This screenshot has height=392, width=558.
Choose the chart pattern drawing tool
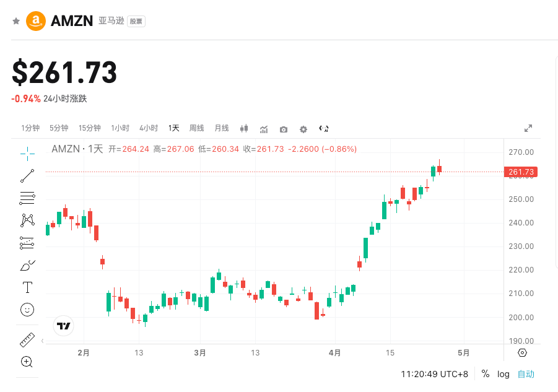point(27,220)
